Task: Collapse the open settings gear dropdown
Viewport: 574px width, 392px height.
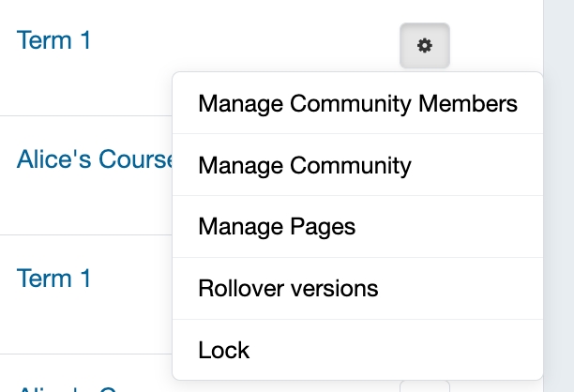Action: click(425, 45)
